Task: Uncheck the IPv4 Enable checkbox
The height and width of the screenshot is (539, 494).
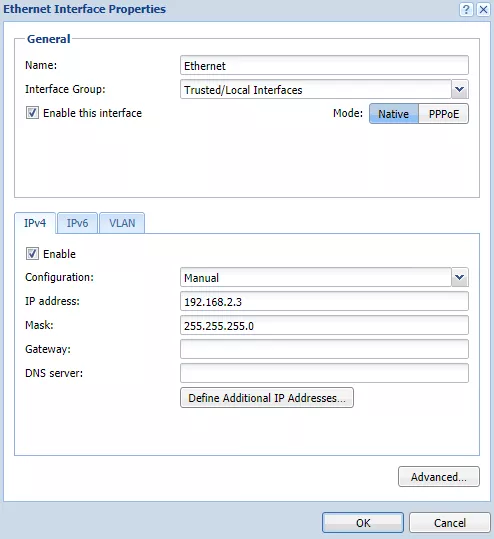Action: pos(32,254)
